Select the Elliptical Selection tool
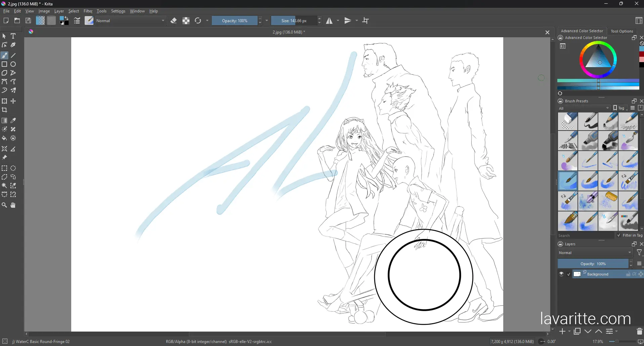The height and width of the screenshot is (346, 644). tap(13, 168)
